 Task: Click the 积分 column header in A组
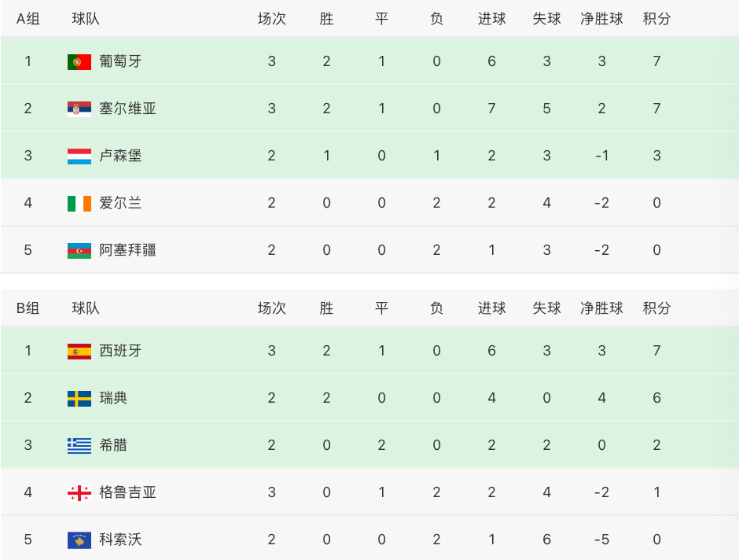pos(656,19)
